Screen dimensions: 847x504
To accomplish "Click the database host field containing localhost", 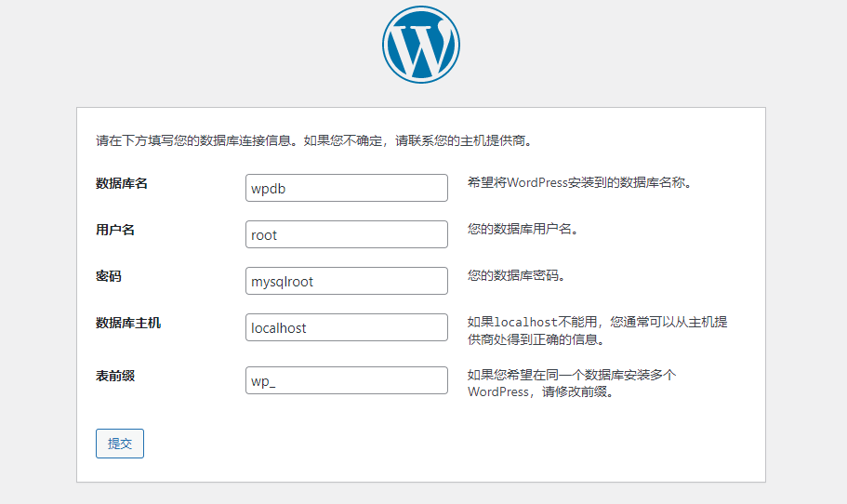I will [x=346, y=327].
